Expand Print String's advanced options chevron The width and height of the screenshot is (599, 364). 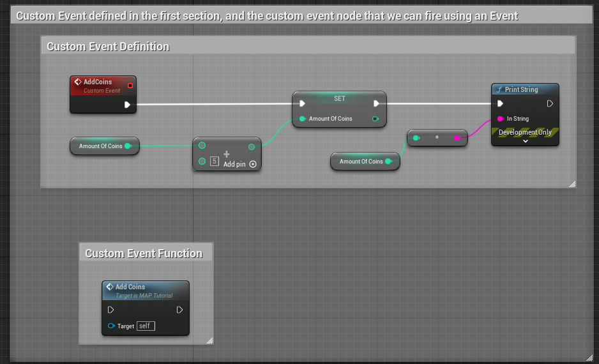pyautogui.click(x=525, y=141)
